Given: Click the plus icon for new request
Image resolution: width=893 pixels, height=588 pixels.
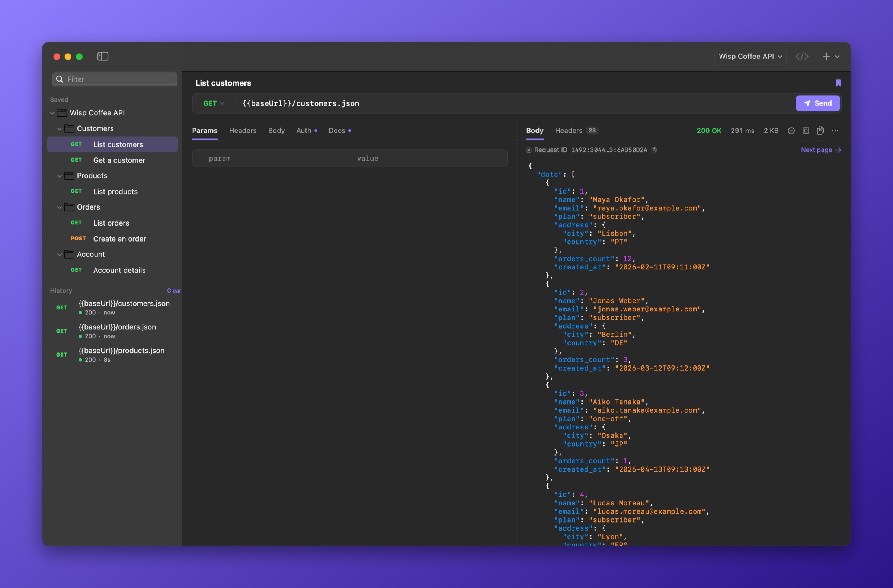Looking at the screenshot, I should [826, 56].
